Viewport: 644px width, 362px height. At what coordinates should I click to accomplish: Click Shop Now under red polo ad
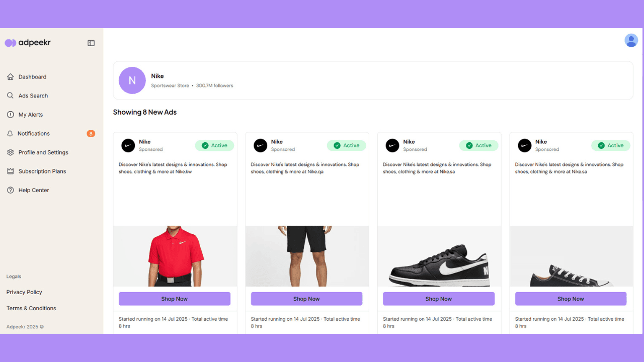175,299
